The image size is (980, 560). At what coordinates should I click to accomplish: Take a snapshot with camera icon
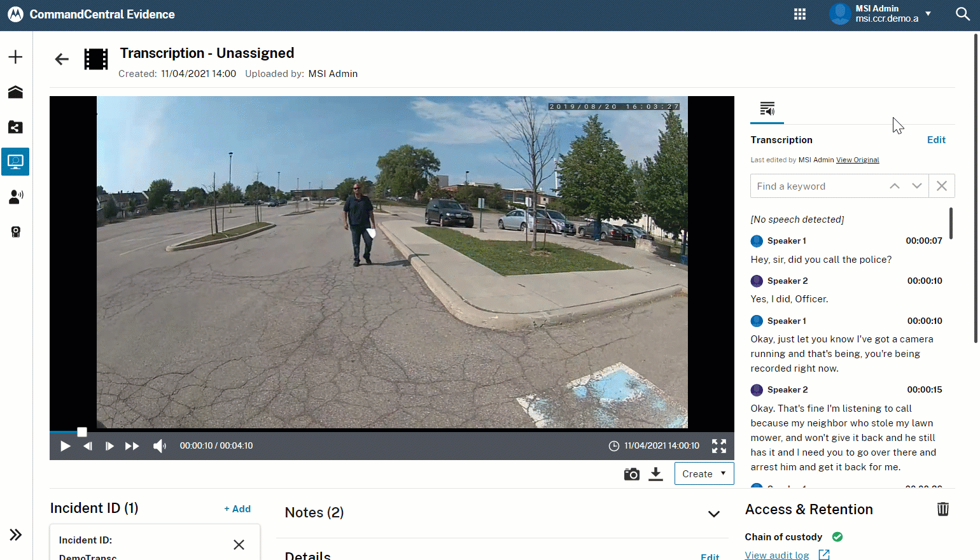(631, 474)
